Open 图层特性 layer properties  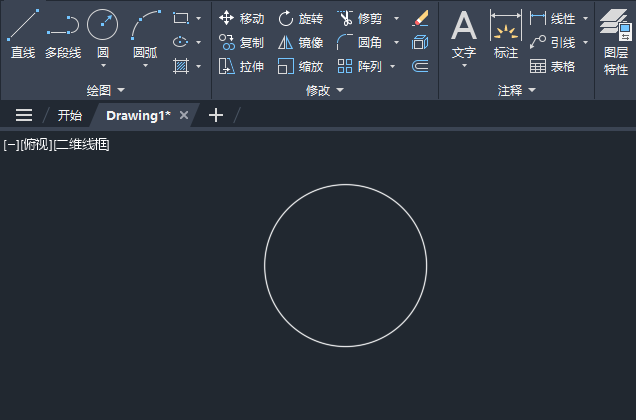click(616, 42)
